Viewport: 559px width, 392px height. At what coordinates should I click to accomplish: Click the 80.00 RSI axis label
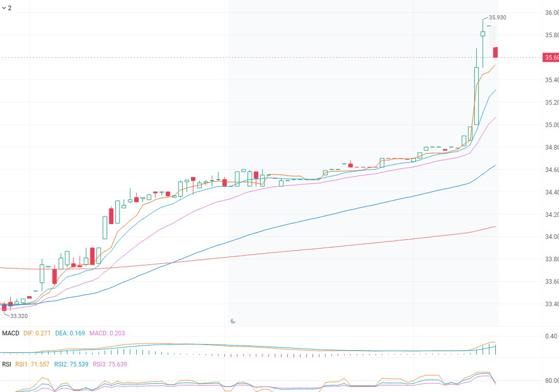(x=552, y=381)
